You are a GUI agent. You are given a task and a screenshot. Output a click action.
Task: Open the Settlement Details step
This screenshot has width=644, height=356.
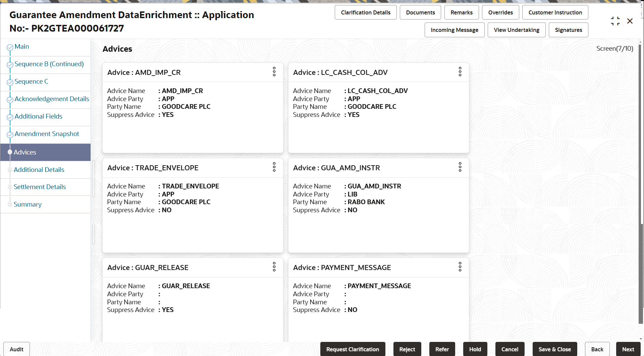point(40,187)
